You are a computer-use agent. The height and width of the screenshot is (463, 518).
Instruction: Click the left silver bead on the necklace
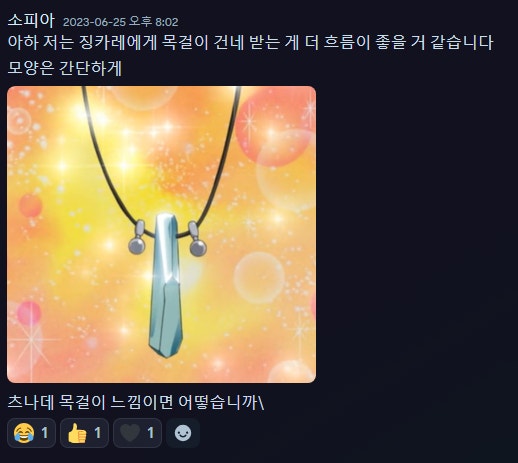pos(137,245)
